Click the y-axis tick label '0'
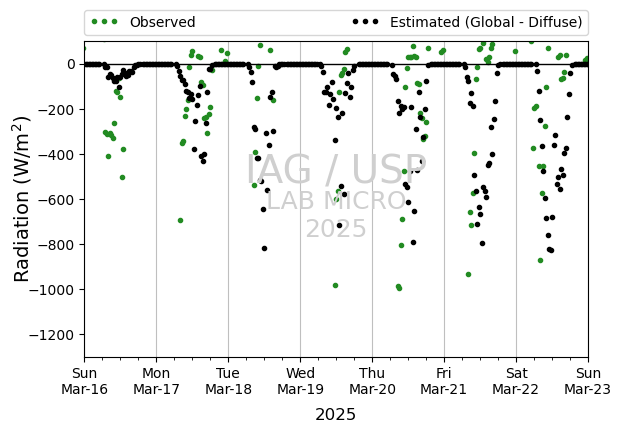The width and height of the screenshot is (622, 433). [x=71, y=64]
